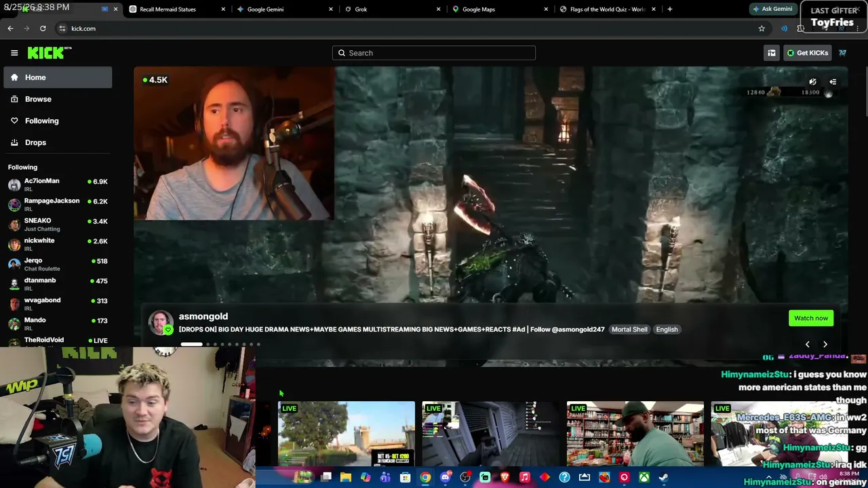This screenshot has width=868, height=488.
Task: Click the English language tag
Action: [x=667, y=329]
